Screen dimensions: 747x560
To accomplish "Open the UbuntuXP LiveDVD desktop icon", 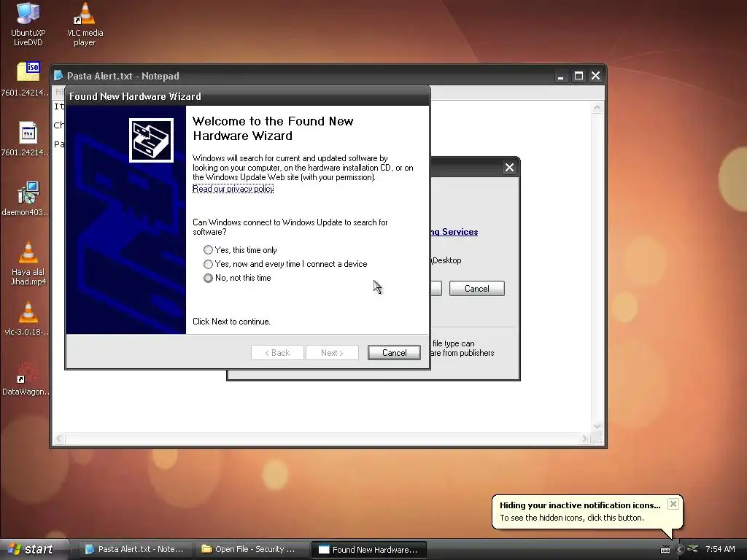I will [x=28, y=24].
